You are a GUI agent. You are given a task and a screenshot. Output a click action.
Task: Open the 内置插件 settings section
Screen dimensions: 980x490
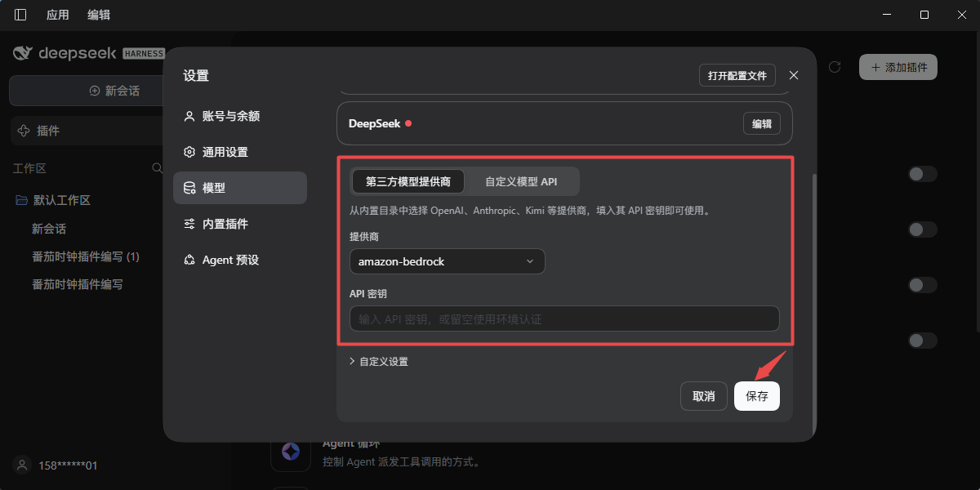[240, 224]
